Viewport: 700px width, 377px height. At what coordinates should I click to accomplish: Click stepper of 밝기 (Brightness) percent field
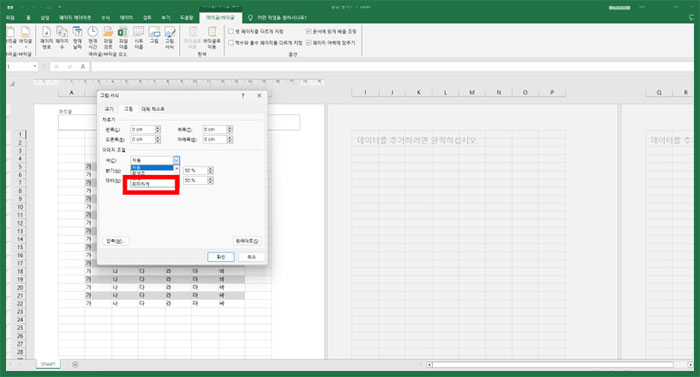point(210,170)
